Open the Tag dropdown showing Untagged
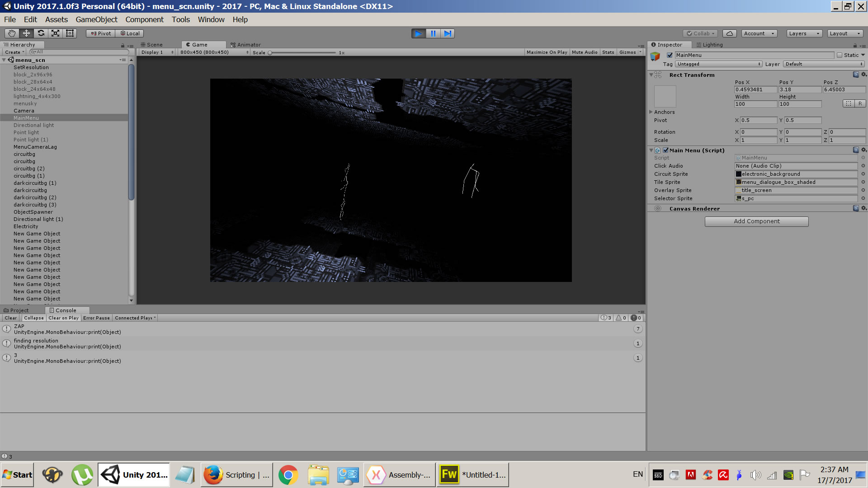Viewport: 868px width, 488px height. (x=719, y=64)
